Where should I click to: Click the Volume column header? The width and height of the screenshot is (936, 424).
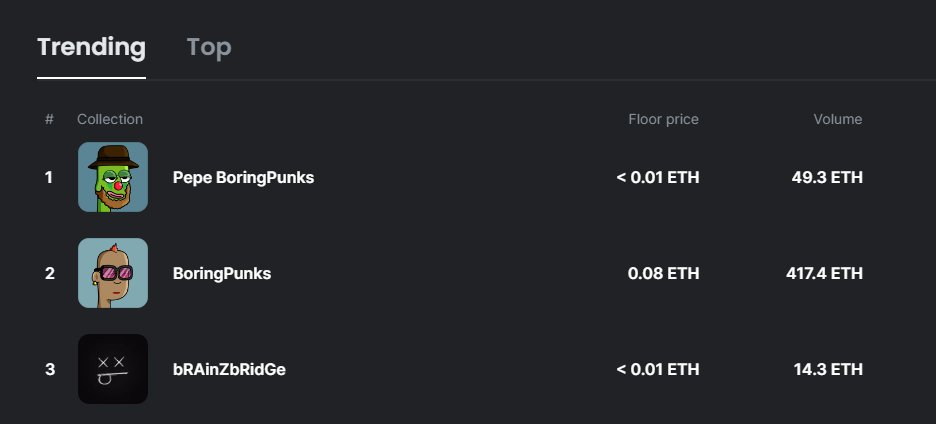point(837,119)
